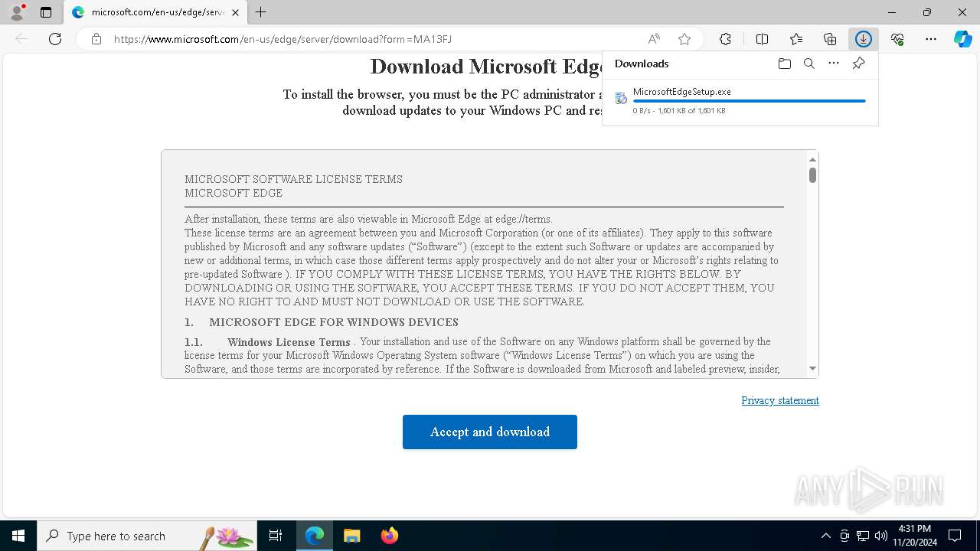The height and width of the screenshot is (551, 980).
Task: Close the microsoft.com browser tab
Action: [235, 12]
